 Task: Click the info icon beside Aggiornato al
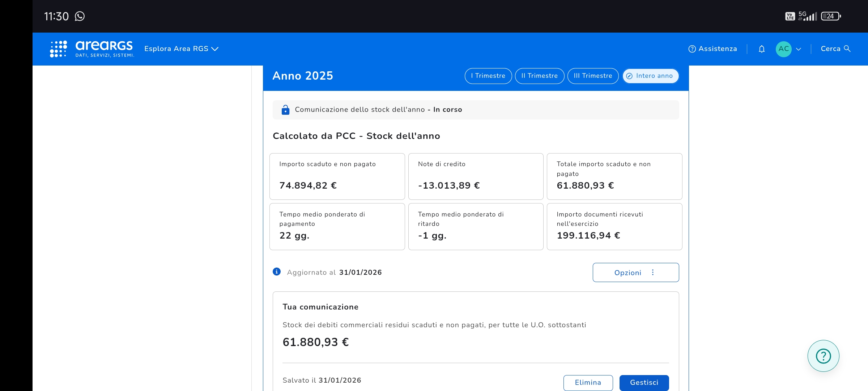(x=277, y=272)
